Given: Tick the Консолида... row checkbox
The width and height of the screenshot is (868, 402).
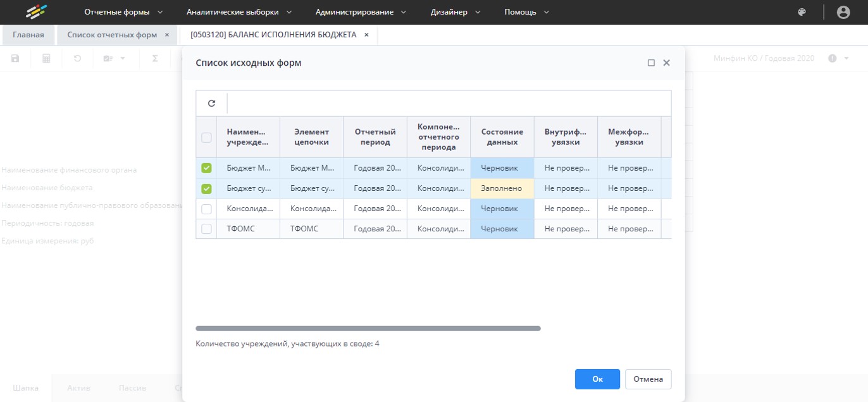Looking at the screenshot, I should [206, 209].
